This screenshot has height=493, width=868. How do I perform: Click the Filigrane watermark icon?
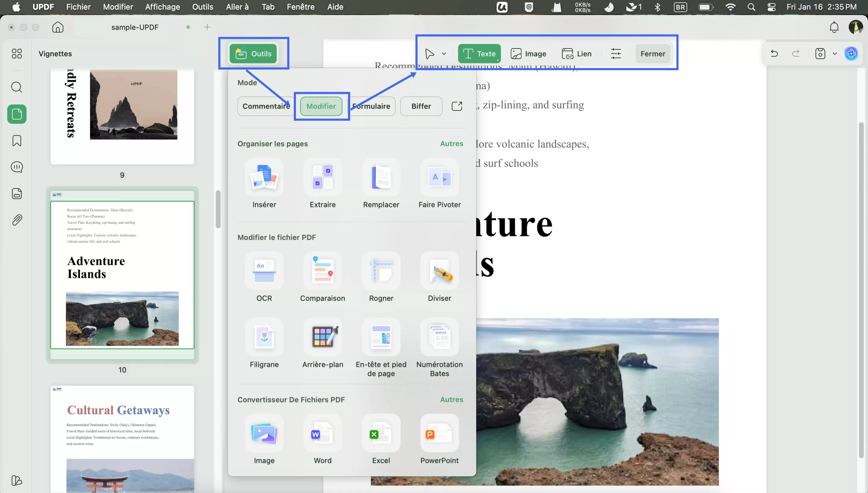click(264, 337)
